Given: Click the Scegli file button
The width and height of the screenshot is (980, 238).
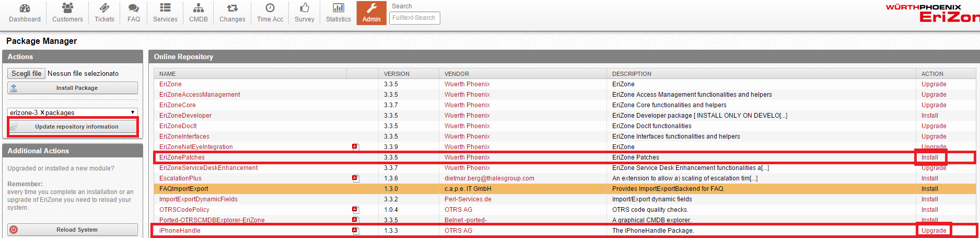Looking at the screenshot, I should [26, 74].
